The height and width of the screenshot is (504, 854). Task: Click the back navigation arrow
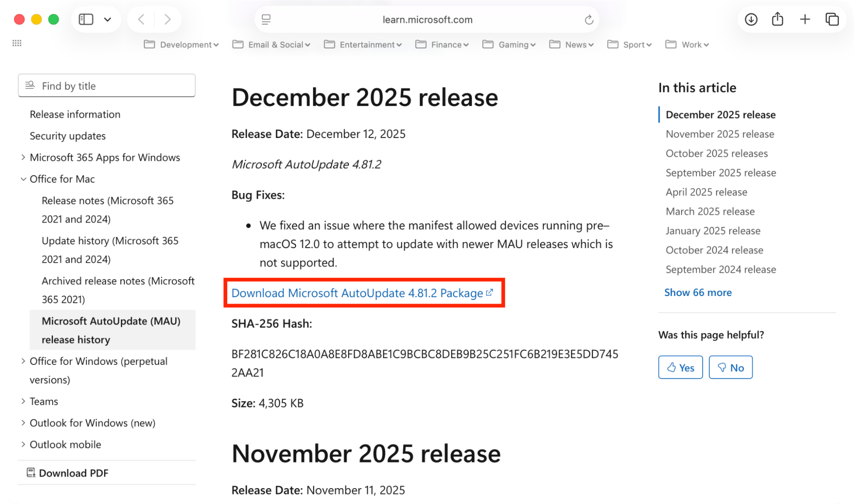click(x=141, y=19)
